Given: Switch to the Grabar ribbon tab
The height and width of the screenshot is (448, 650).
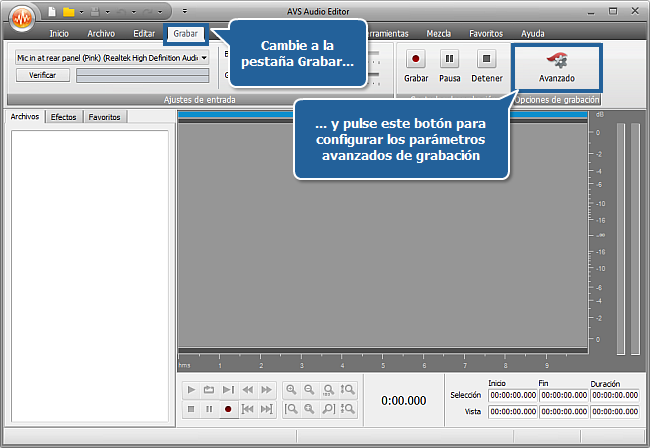Looking at the screenshot, I should click(x=185, y=34).
